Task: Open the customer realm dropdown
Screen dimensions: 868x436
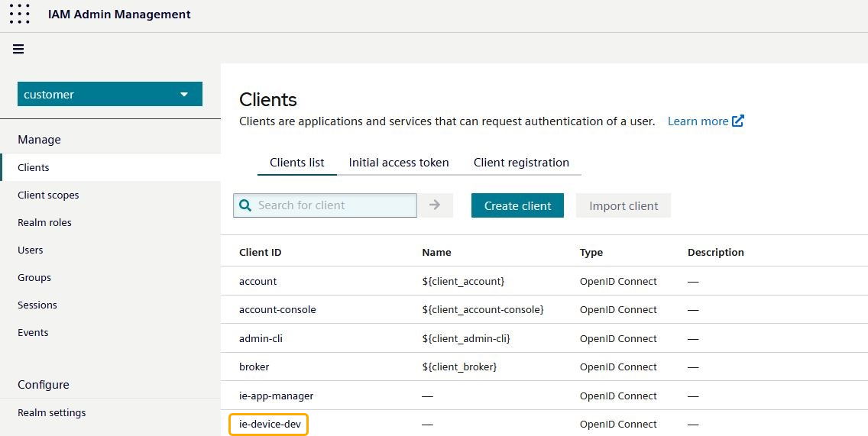Action: (110, 94)
